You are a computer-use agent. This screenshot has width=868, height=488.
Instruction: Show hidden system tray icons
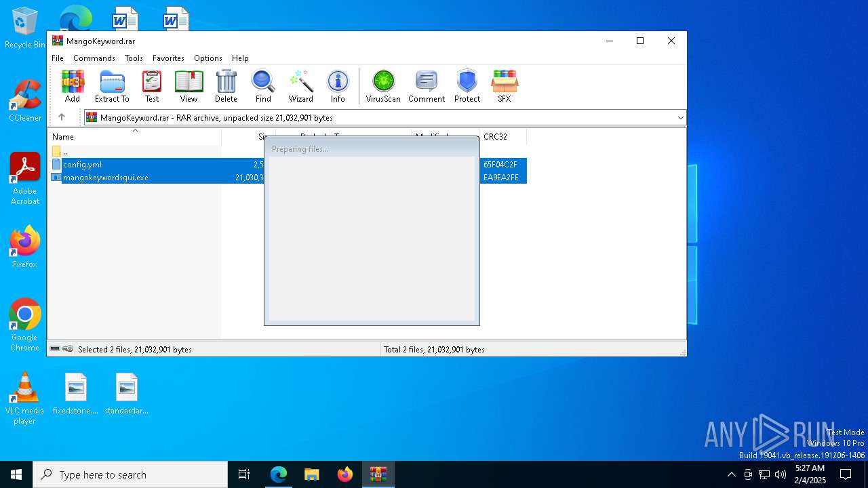click(x=731, y=474)
